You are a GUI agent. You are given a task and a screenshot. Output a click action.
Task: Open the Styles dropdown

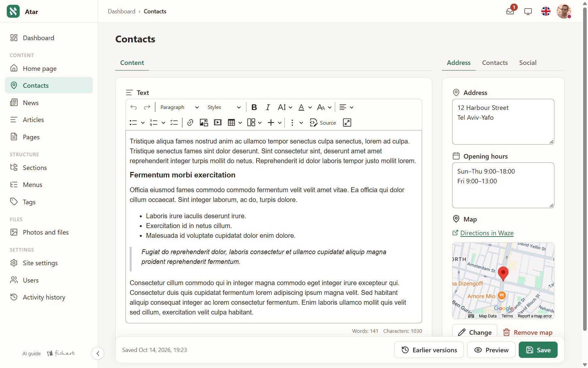pyautogui.click(x=224, y=107)
